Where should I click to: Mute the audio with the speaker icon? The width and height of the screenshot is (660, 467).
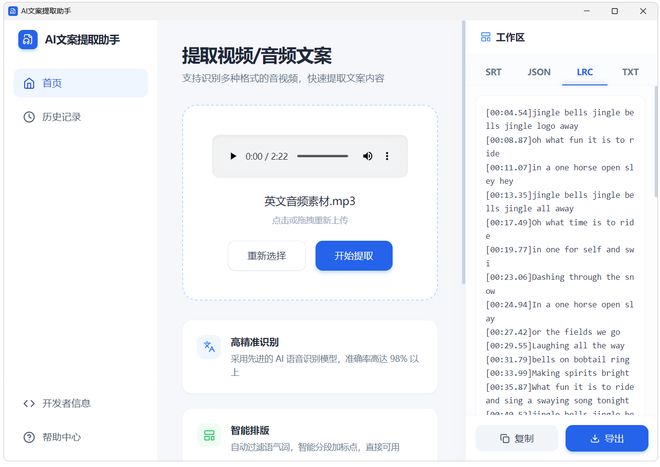click(367, 156)
